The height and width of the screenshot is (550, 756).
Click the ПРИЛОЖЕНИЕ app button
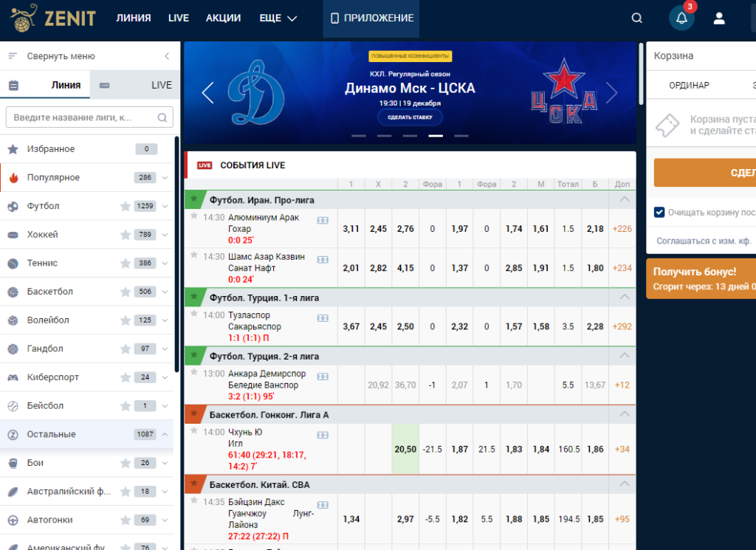(x=371, y=18)
